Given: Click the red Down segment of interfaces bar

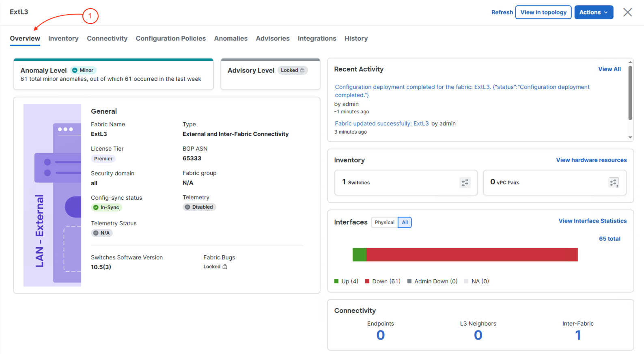Looking at the screenshot, I should [x=472, y=255].
